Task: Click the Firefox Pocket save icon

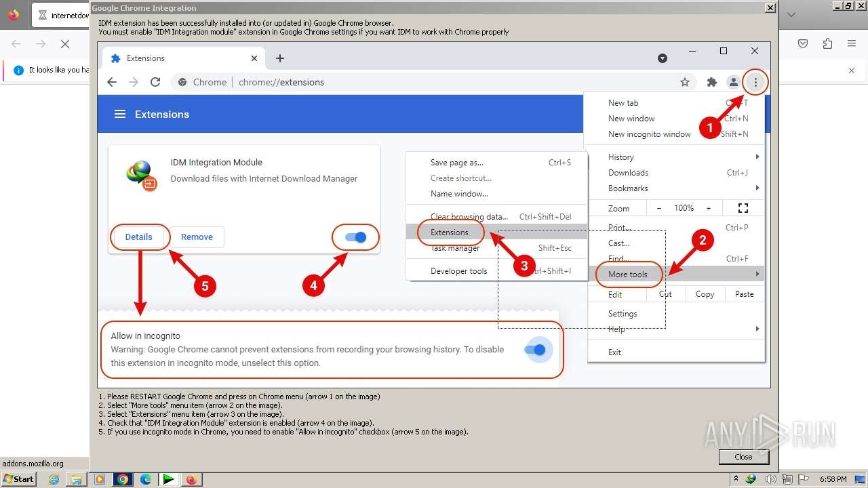Action: pyautogui.click(x=803, y=44)
